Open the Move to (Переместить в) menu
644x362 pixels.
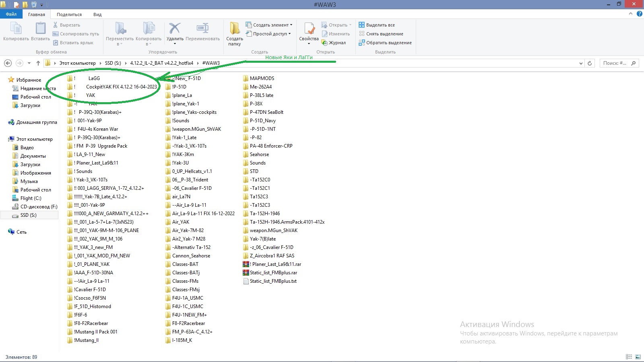tap(120, 34)
